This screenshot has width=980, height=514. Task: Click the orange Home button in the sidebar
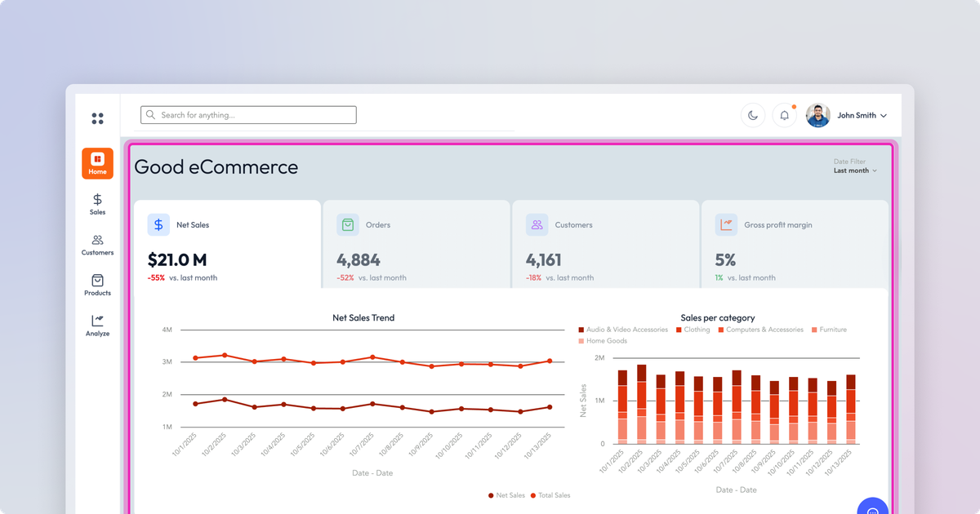pos(97,163)
